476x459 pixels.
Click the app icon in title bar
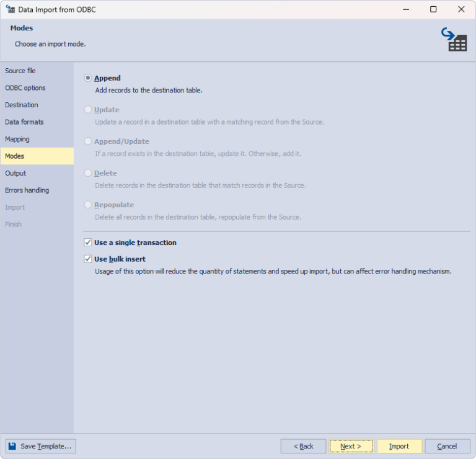pyautogui.click(x=10, y=9)
